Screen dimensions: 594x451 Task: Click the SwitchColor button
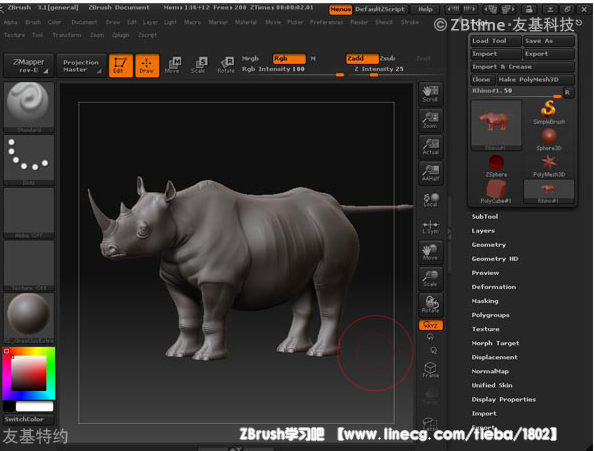click(28, 419)
